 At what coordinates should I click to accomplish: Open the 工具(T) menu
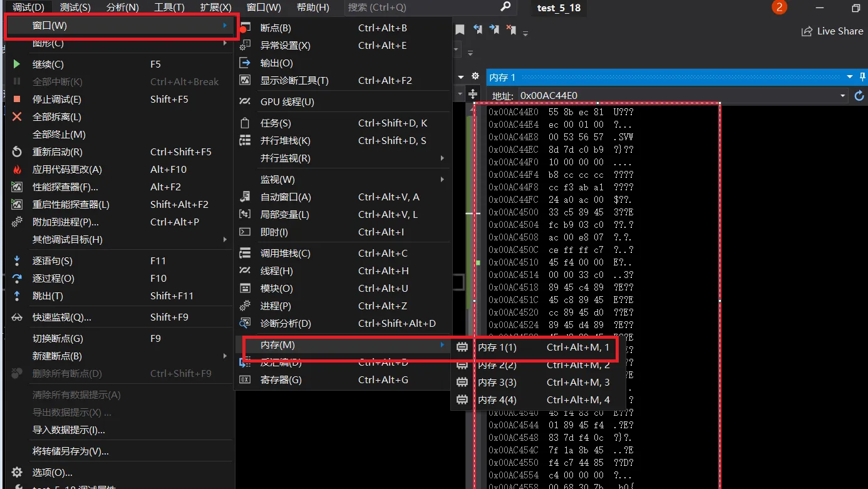tap(169, 8)
